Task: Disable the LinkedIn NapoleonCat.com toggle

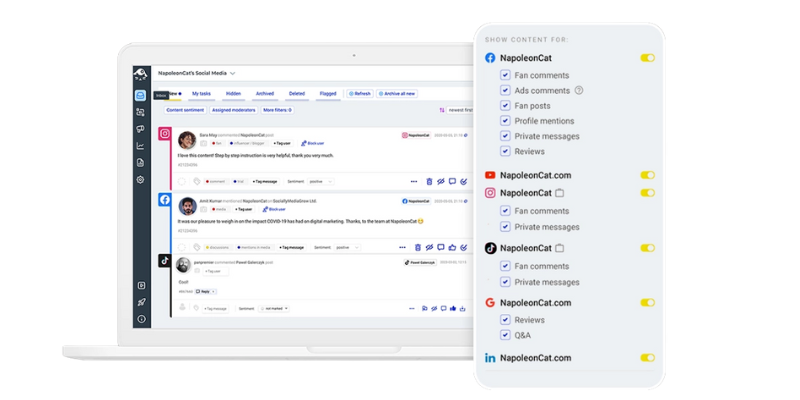Action: (x=647, y=357)
